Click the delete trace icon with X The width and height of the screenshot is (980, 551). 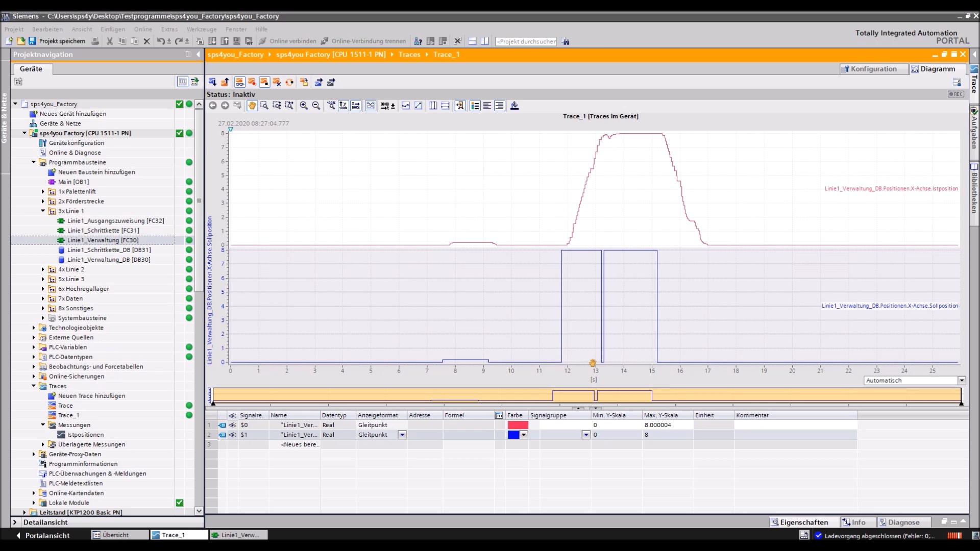tap(277, 82)
